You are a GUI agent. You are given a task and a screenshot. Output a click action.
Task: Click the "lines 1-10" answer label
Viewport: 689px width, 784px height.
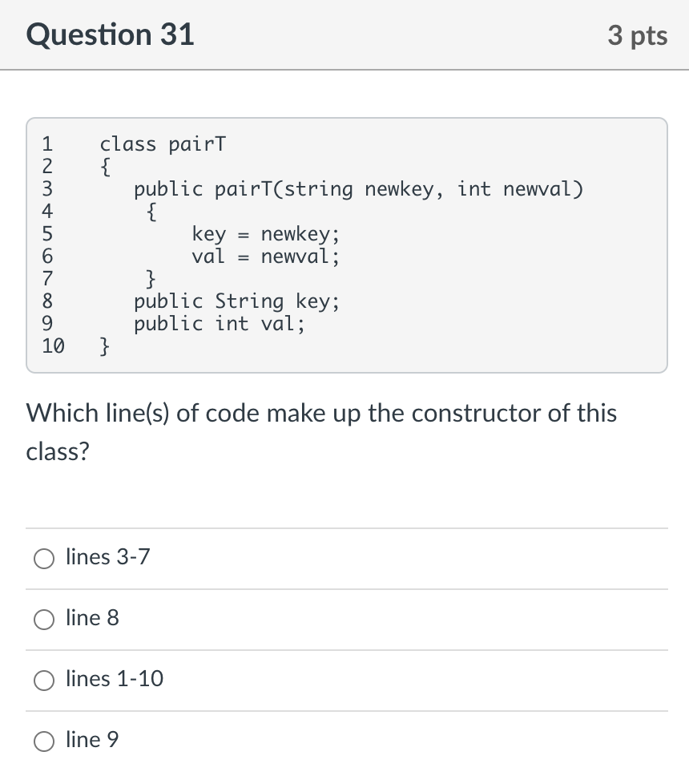pos(113,679)
